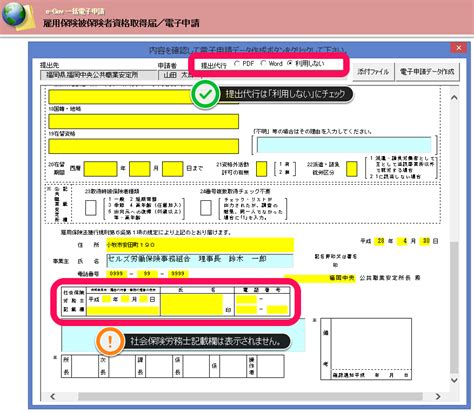The width and height of the screenshot is (474, 413).
Task: Click the yellow 在留資格 input field
Action: pyautogui.click(x=144, y=146)
